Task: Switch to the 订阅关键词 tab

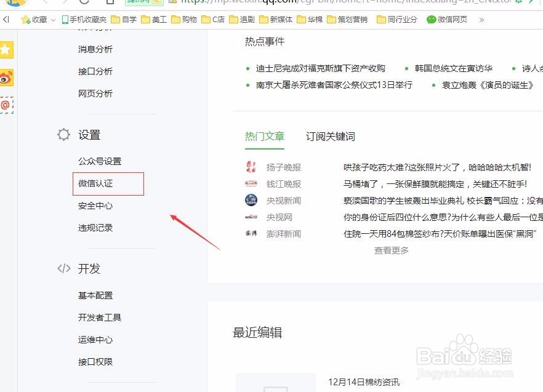Action: coord(329,137)
